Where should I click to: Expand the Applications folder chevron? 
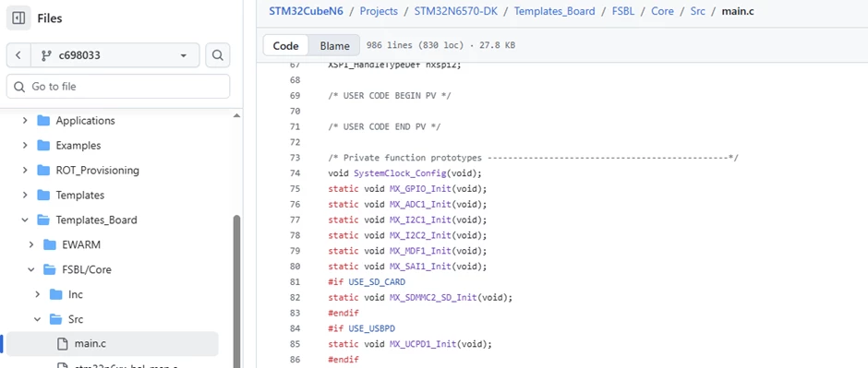point(25,121)
